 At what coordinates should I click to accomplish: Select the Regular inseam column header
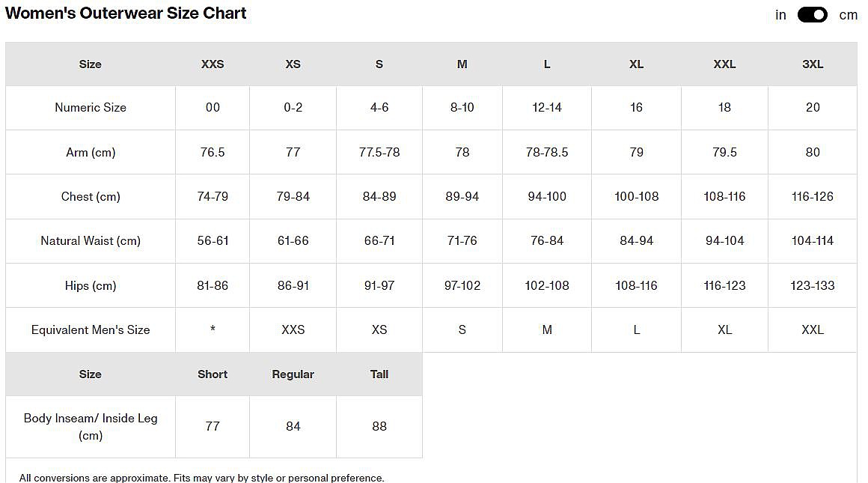point(293,374)
